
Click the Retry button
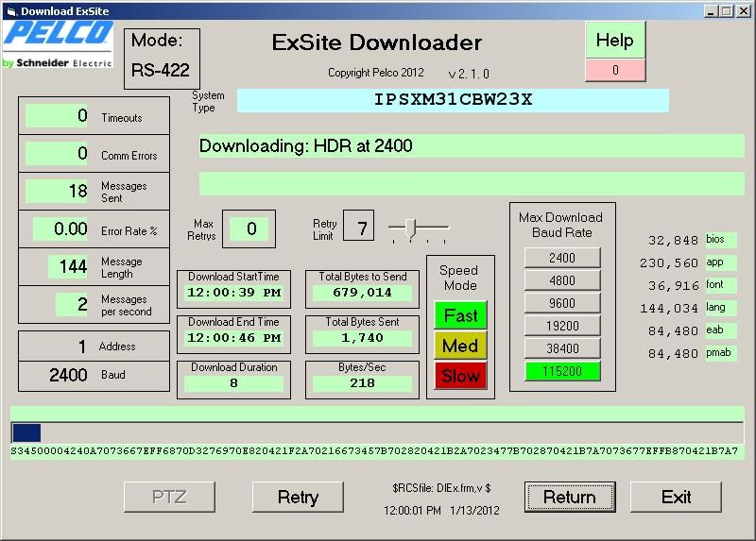[x=298, y=497]
